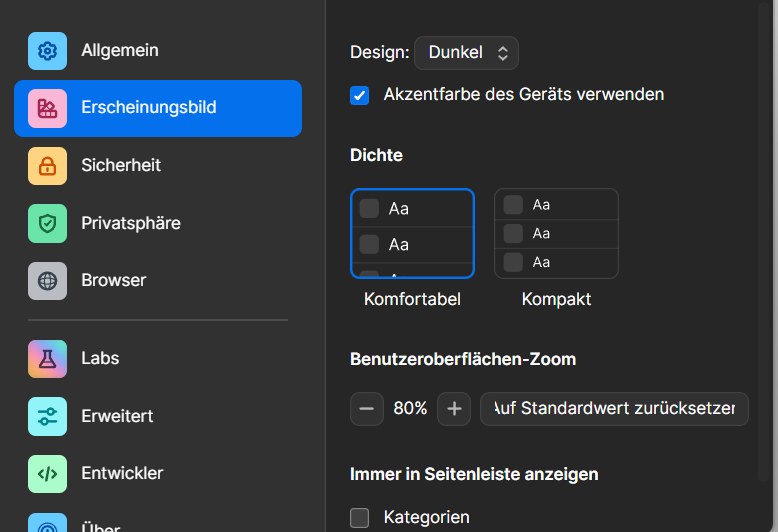The width and height of the screenshot is (778, 532).
Task: Click the Erweitert sliders icon
Action: (47, 417)
